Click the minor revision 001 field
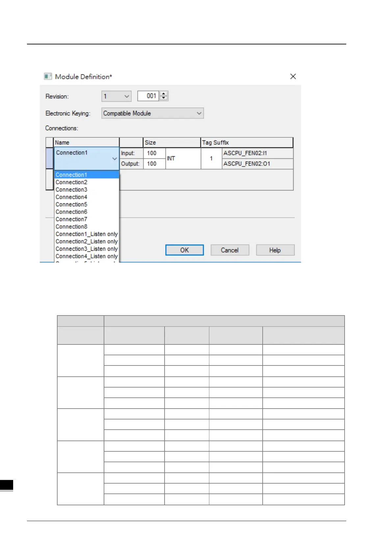 tap(148, 96)
